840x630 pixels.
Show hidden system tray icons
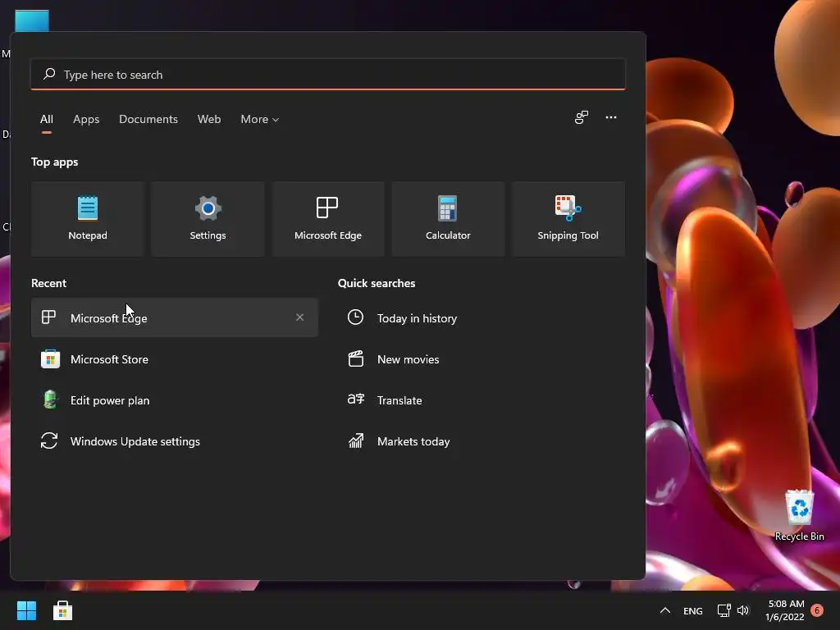tap(664, 610)
